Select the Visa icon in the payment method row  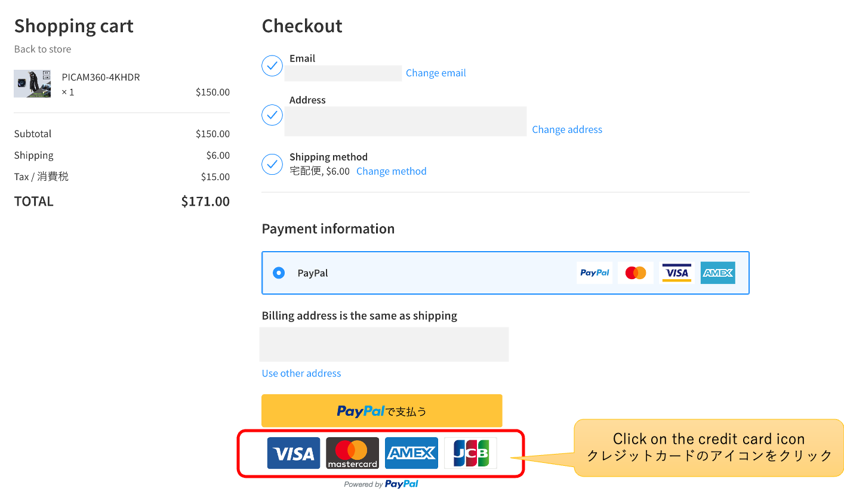[676, 273]
